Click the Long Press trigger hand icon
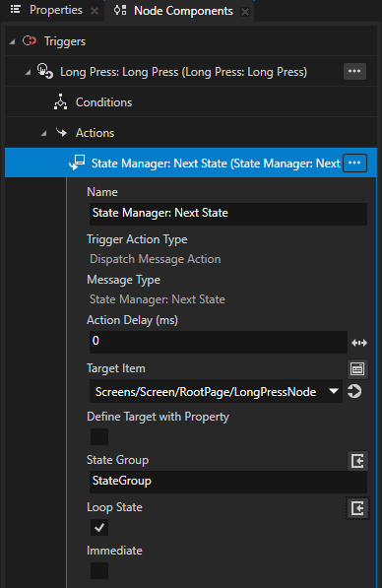382x588 pixels. pyautogui.click(x=44, y=71)
